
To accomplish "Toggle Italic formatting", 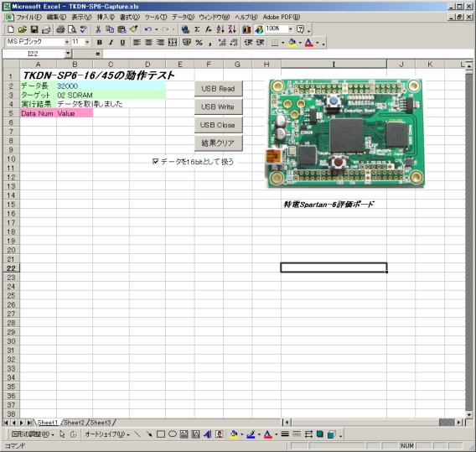I will 111,43.
